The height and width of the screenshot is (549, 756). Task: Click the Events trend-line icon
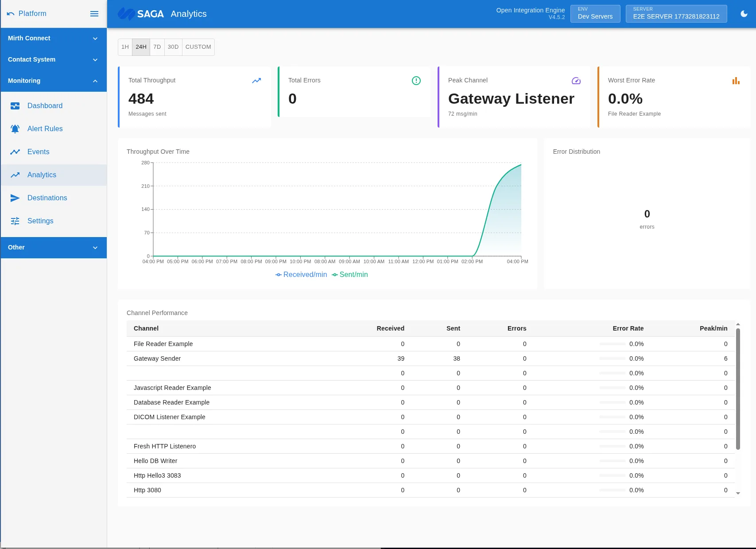click(x=15, y=152)
